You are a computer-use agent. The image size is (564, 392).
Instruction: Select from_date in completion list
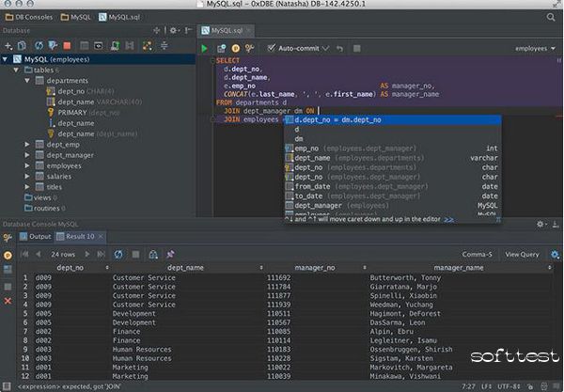pyautogui.click(x=393, y=187)
